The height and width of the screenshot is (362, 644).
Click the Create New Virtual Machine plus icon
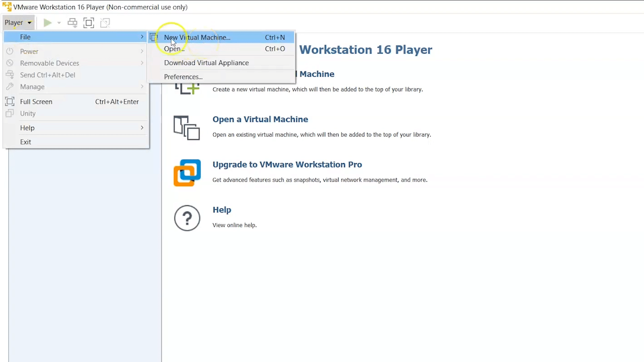click(188, 89)
